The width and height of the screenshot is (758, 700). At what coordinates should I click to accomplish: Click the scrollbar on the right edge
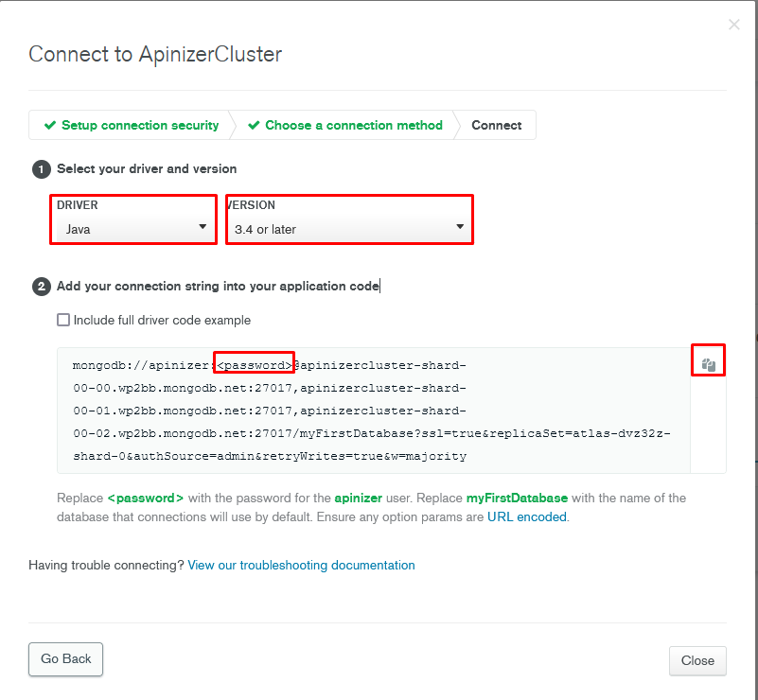(753, 350)
